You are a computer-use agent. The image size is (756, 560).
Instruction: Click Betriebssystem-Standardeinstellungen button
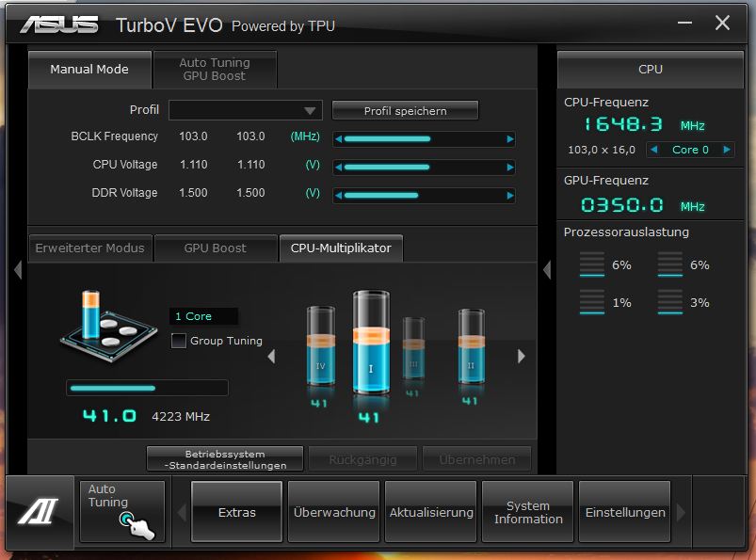tap(225, 459)
